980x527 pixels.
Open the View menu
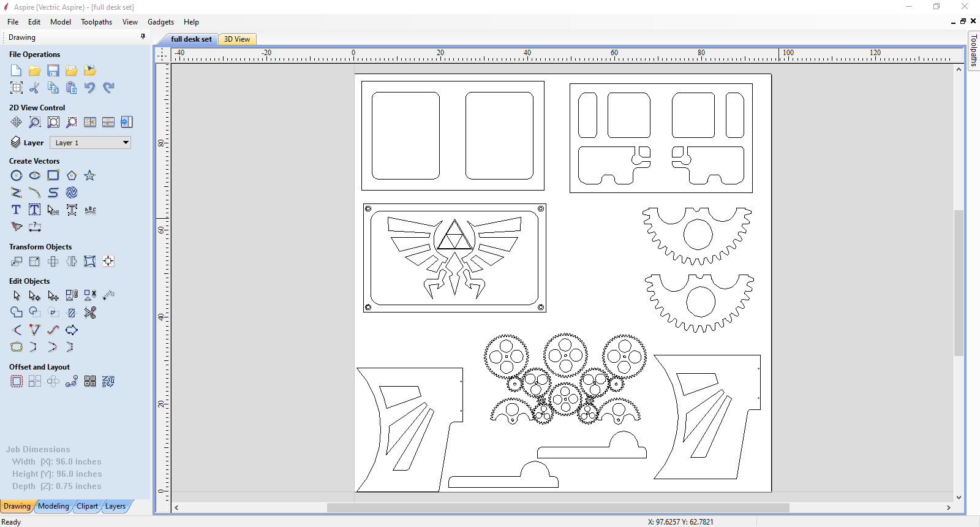(130, 21)
